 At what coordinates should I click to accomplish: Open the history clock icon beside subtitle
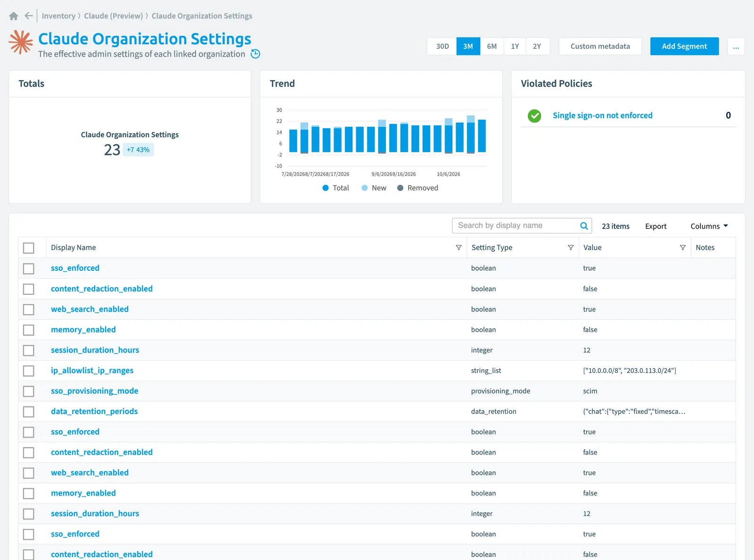255,54
